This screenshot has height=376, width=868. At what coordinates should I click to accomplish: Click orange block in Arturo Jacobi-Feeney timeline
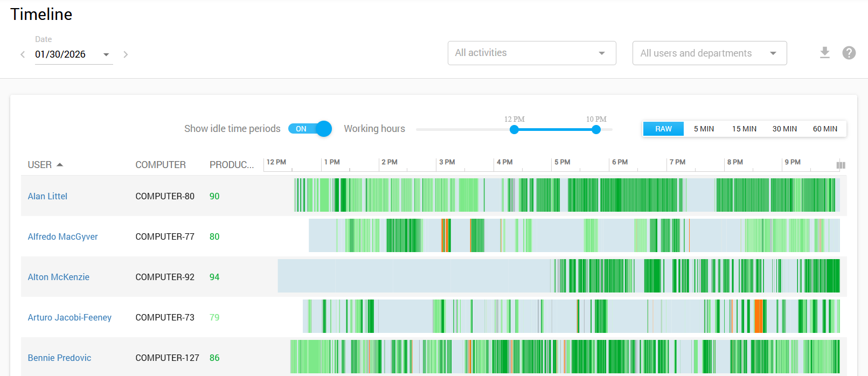tap(759, 316)
